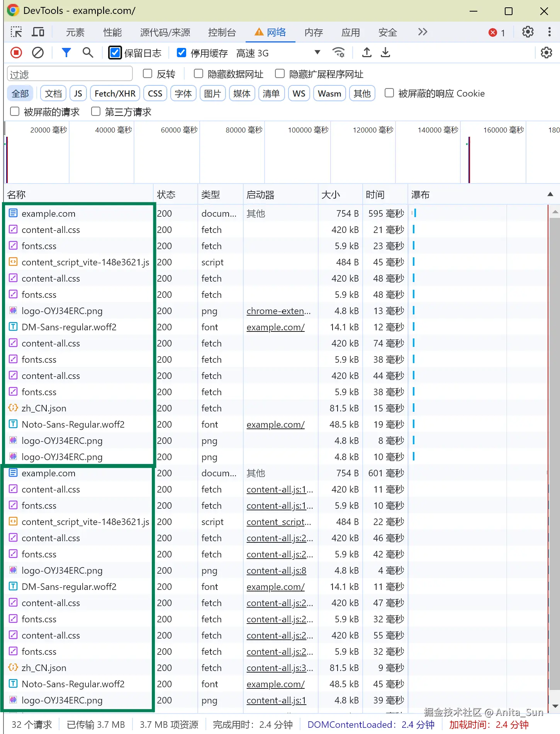Filter requests by 图片 type
Viewport: 560px width, 734px height.
pos(212,93)
